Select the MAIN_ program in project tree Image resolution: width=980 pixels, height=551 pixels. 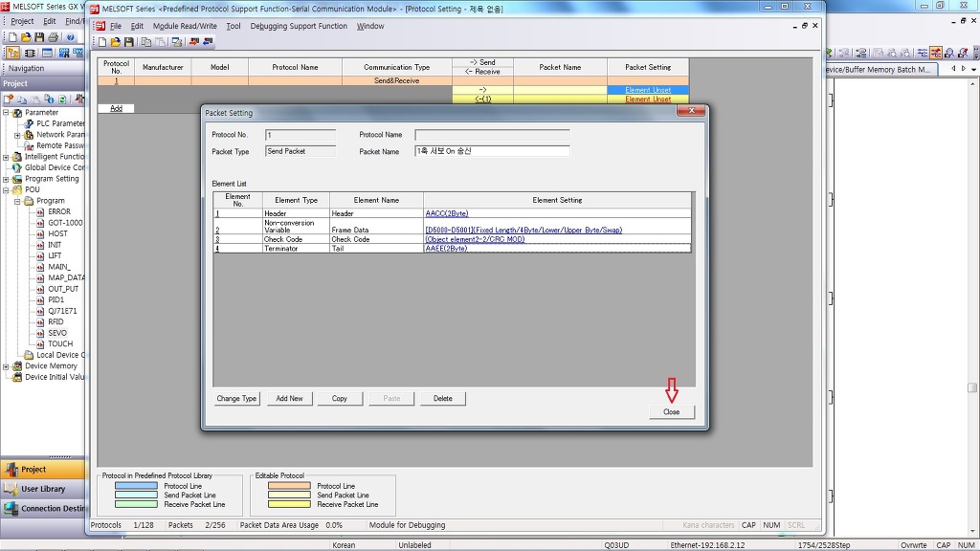(x=58, y=267)
